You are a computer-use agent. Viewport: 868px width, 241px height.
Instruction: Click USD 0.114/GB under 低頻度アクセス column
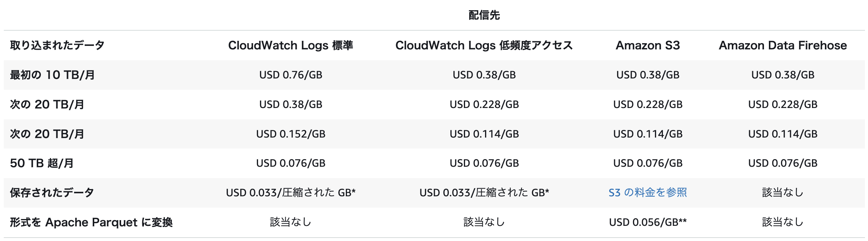[484, 134]
